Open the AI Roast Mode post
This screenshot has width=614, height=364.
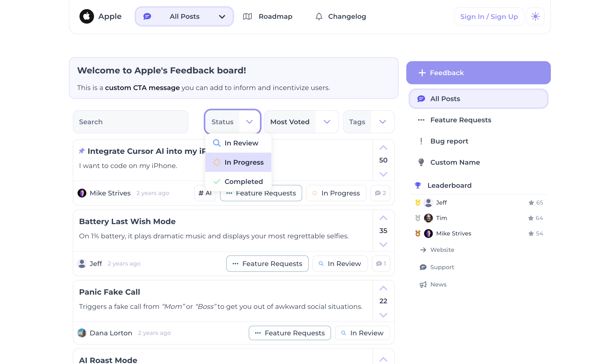108,360
